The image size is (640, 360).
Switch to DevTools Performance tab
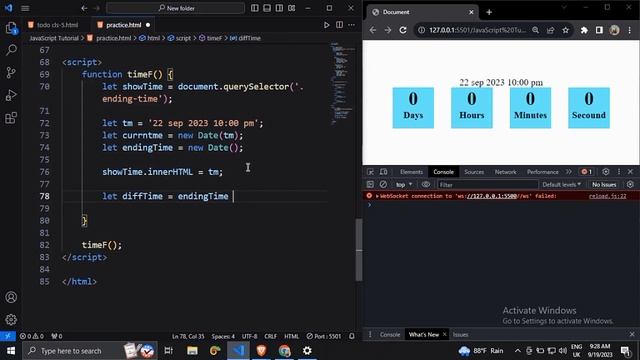point(542,172)
